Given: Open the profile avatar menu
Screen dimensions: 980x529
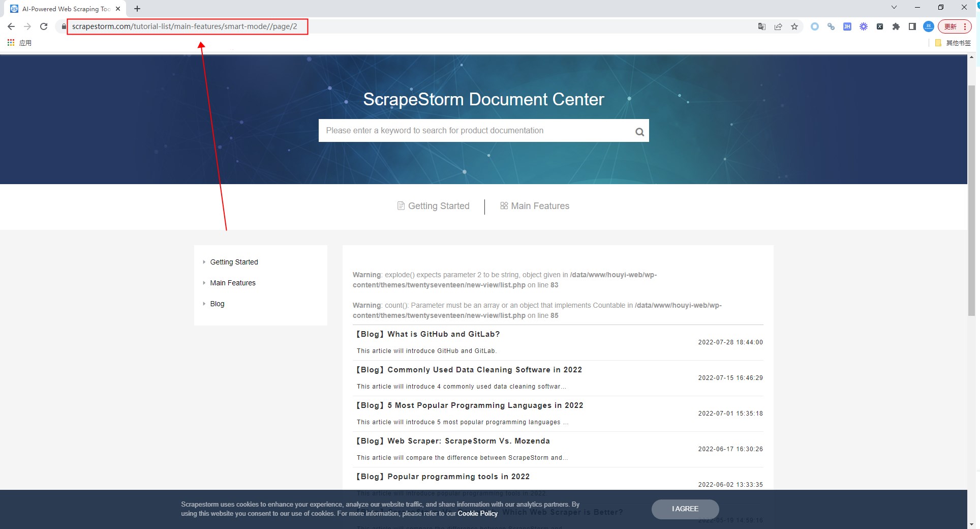Looking at the screenshot, I should (x=929, y=26).
